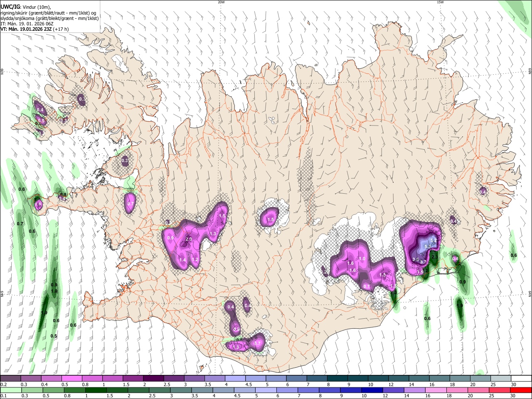Select darkest green swatch labeled 1 in bottom legend
Screen dimensions: 532x399
96,390
